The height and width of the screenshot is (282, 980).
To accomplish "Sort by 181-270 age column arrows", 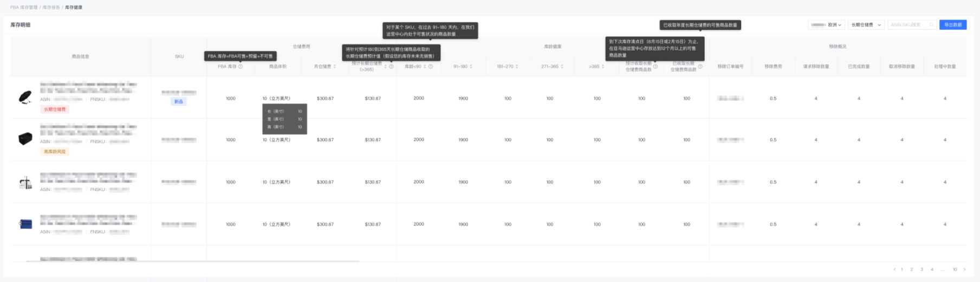I will click(x=517, y=67).
